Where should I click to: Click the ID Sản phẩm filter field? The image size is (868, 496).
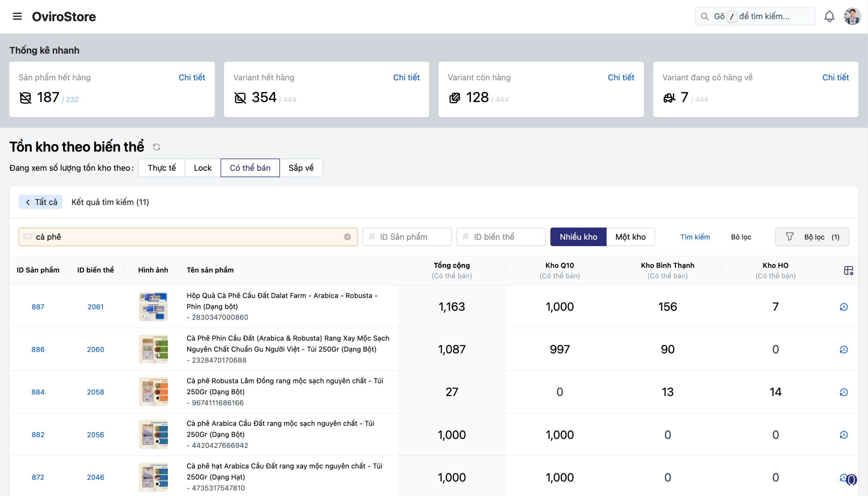tap(407, 237)
